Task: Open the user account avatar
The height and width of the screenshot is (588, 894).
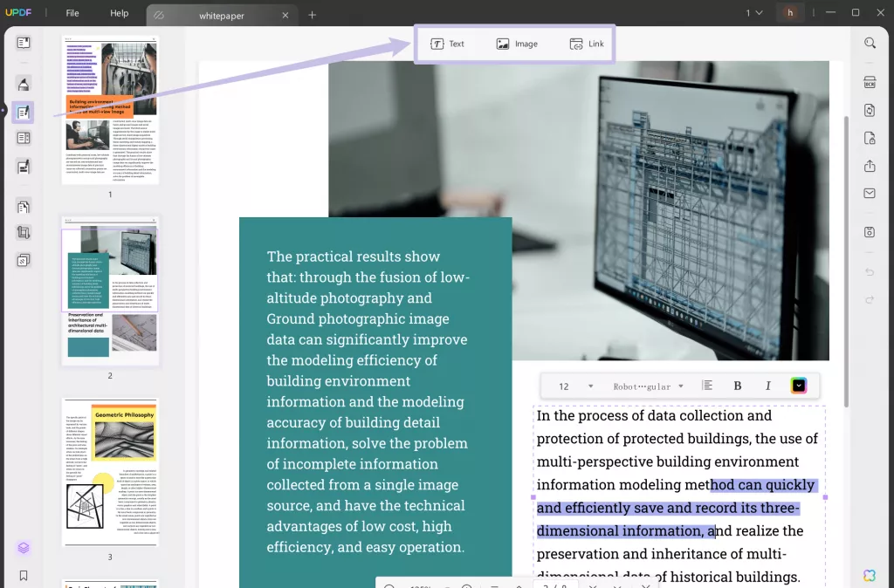Action: click(789, 12)
